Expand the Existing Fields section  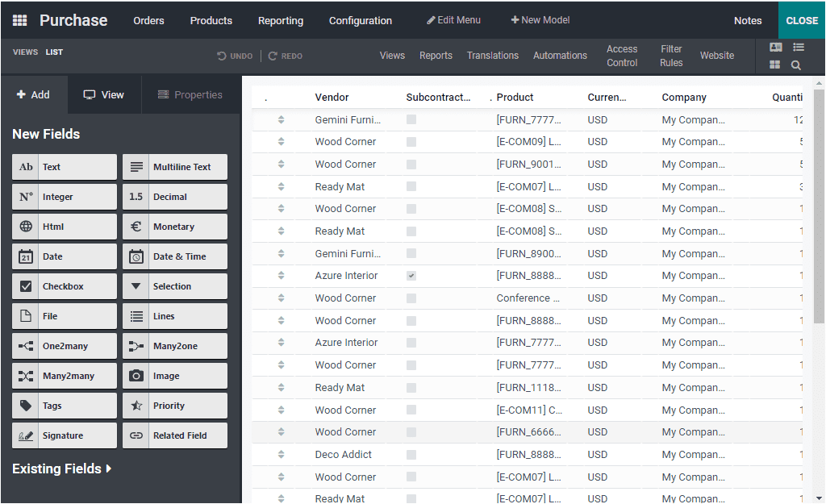point(62,469)
